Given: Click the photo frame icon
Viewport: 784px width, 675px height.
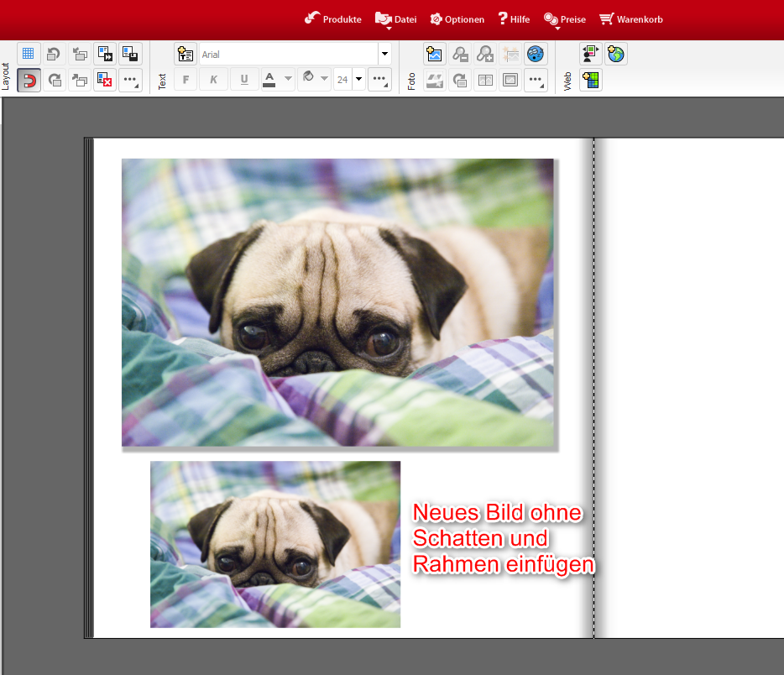Looking at the screenshot, I should click(x=510, y=81).
